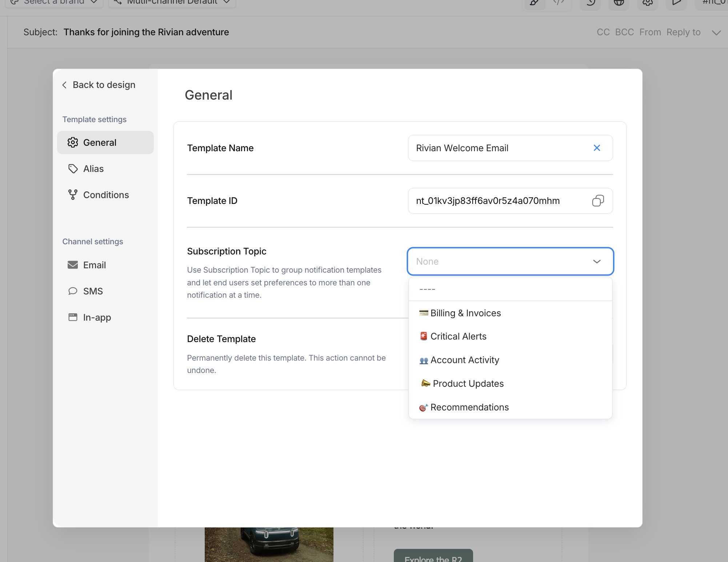This screenshot has height=562, width=728.
Task: Copy the Template ID with copy icon
Action: 598,201
